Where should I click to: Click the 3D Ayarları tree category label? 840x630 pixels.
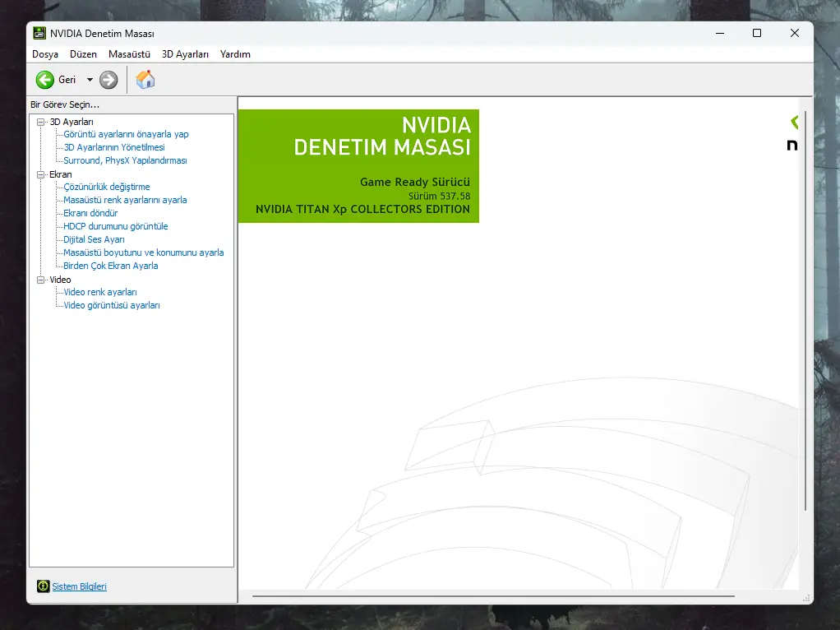coord(72,123)
